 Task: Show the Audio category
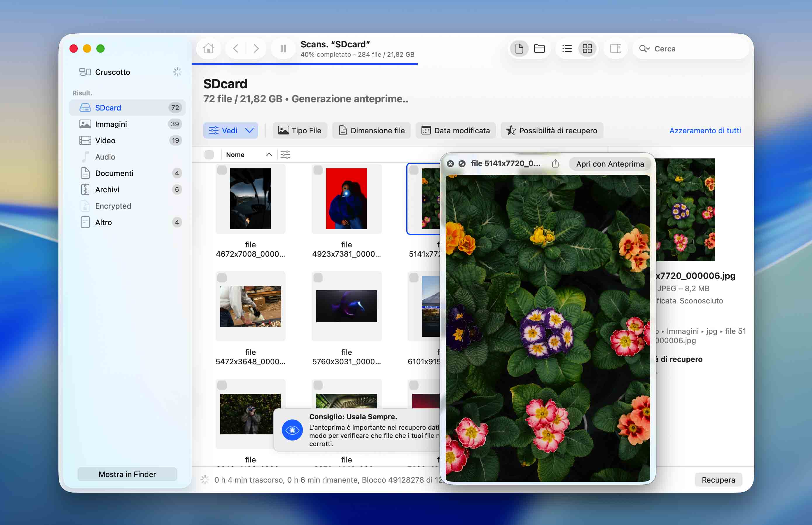[x=127, y=157]
